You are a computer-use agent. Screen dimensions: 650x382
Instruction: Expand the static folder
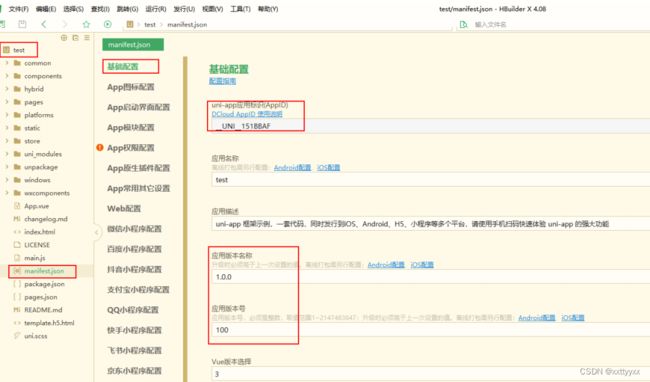[7, 128]
